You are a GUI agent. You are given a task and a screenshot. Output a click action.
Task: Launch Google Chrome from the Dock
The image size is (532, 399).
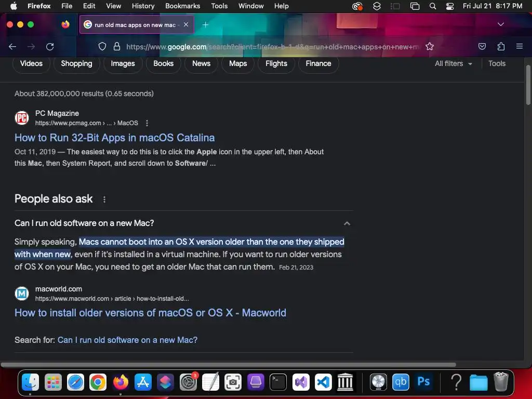[98, 382]
